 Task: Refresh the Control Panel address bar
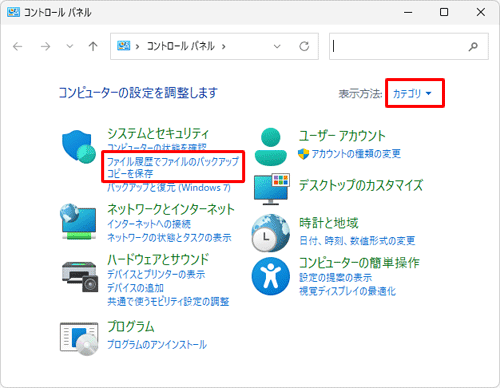click(x=304, y=46)
